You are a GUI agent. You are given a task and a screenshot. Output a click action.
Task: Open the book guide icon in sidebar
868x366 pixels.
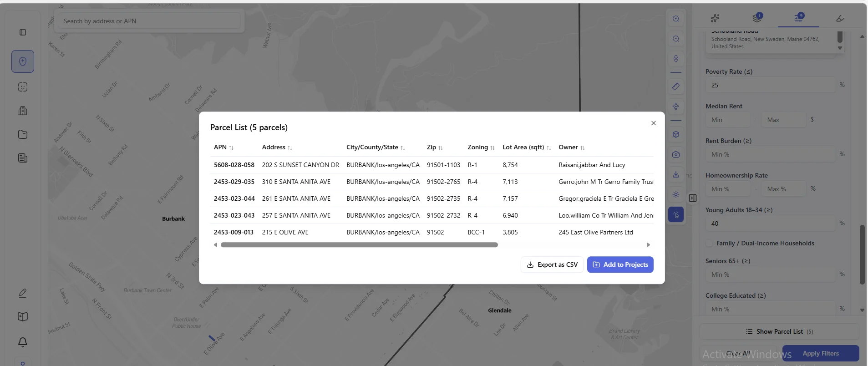click(x=23, y=317)
